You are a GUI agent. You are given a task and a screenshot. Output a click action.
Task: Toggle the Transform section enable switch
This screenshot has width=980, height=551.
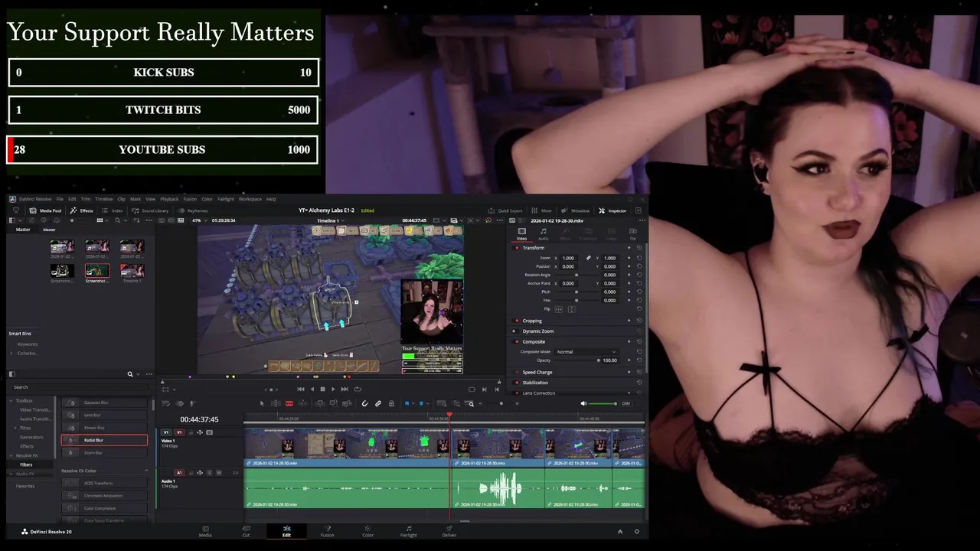[516, 248]
